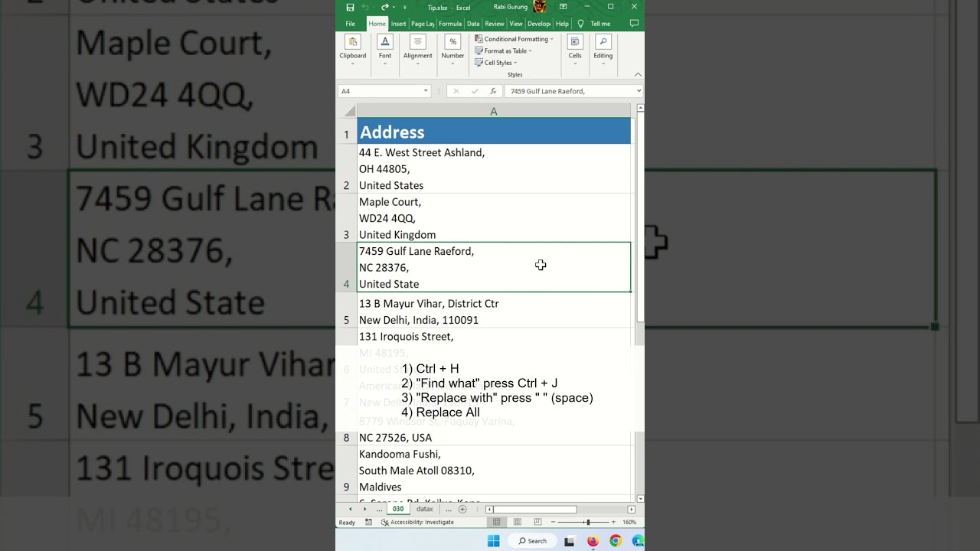Click the Tell me lightbulb icon
Screen dimensions: 980x551
click(581, 24)
